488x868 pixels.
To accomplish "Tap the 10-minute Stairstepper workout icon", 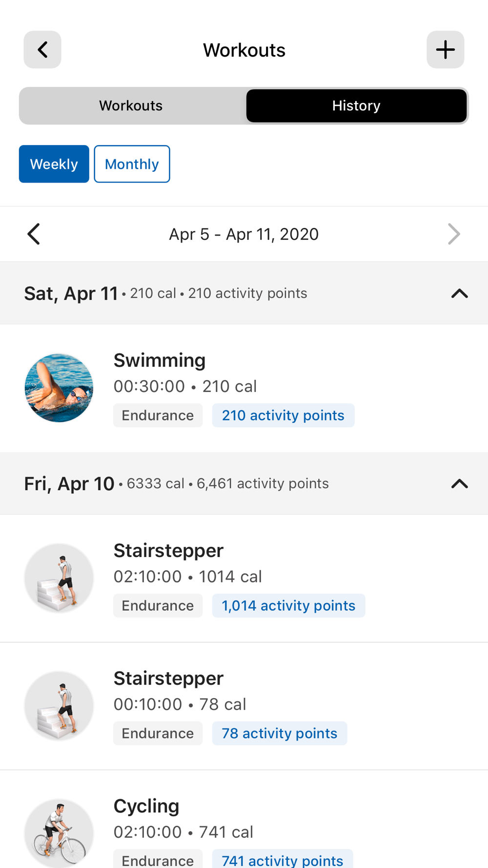I will click(59, 706).
